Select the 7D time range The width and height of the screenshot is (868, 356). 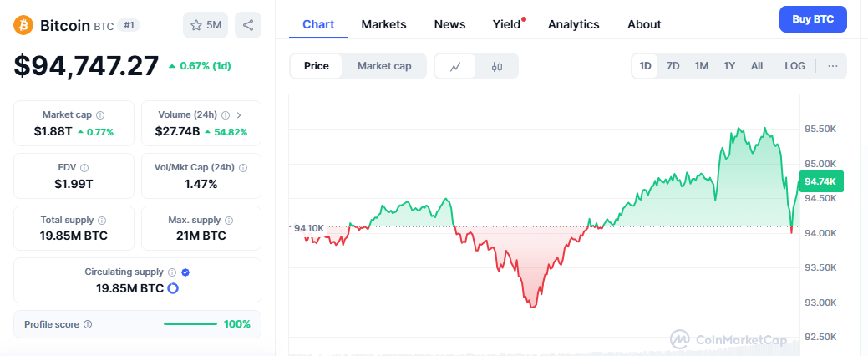(x=673, y=66)
